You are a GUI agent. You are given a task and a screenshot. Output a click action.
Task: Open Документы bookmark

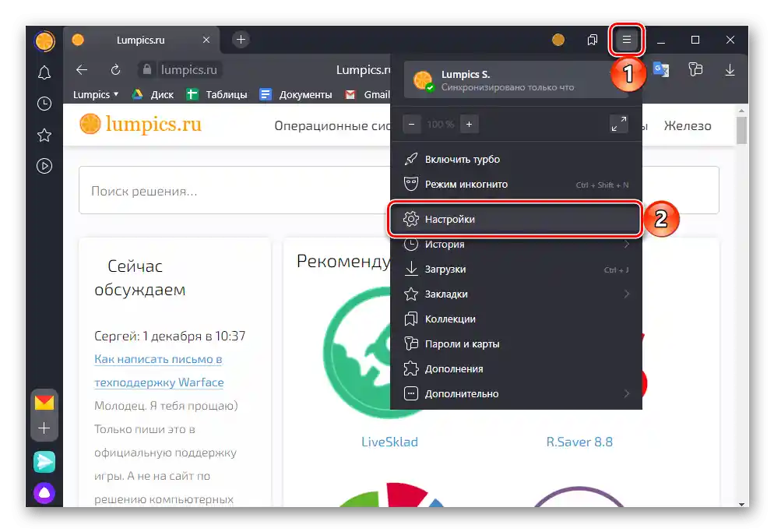(296, 94)
